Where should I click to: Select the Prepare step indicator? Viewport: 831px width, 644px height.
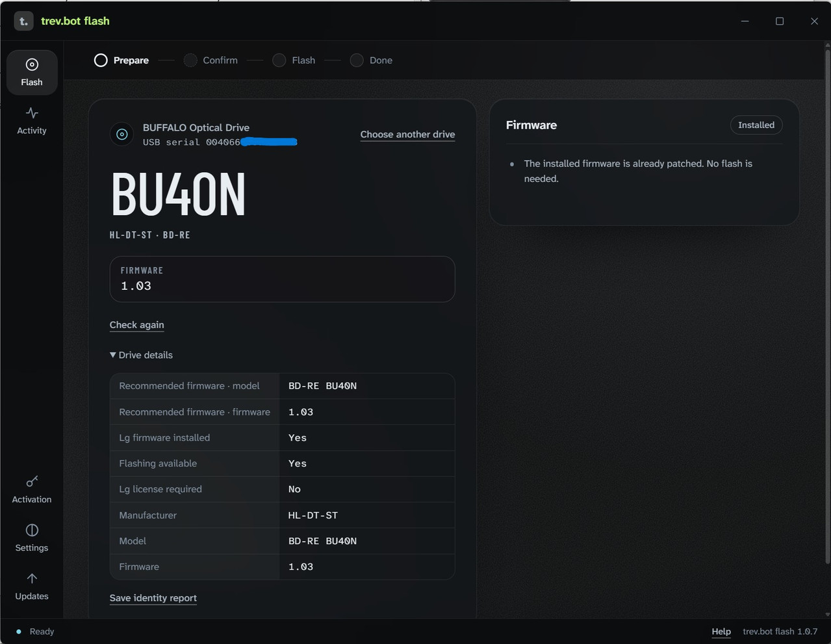click(x=121, y=60)
